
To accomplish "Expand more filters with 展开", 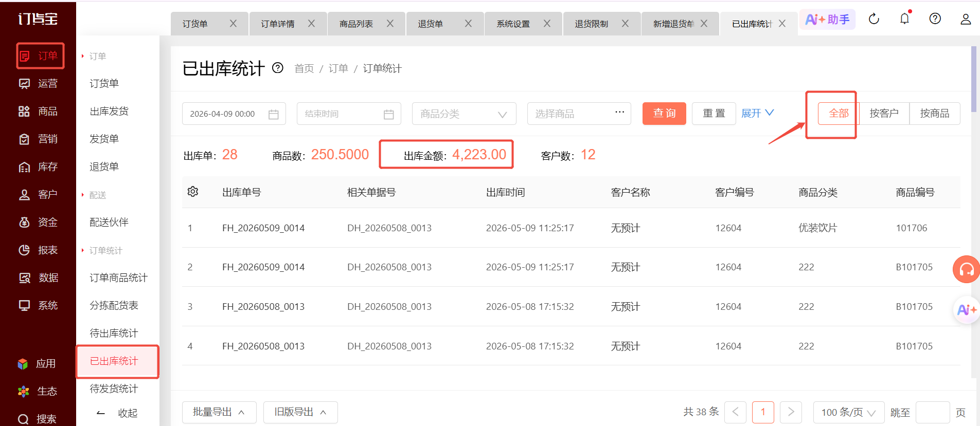I will coord(757,113).
